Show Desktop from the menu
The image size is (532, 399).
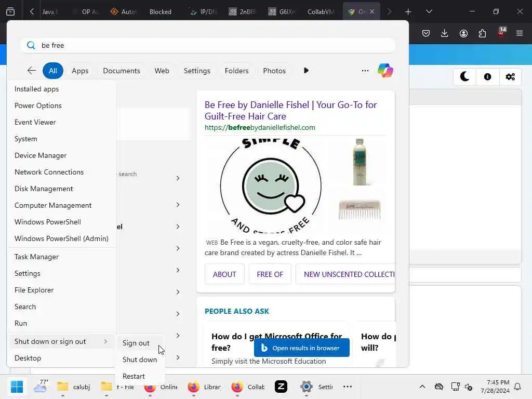tap(62, 358)
